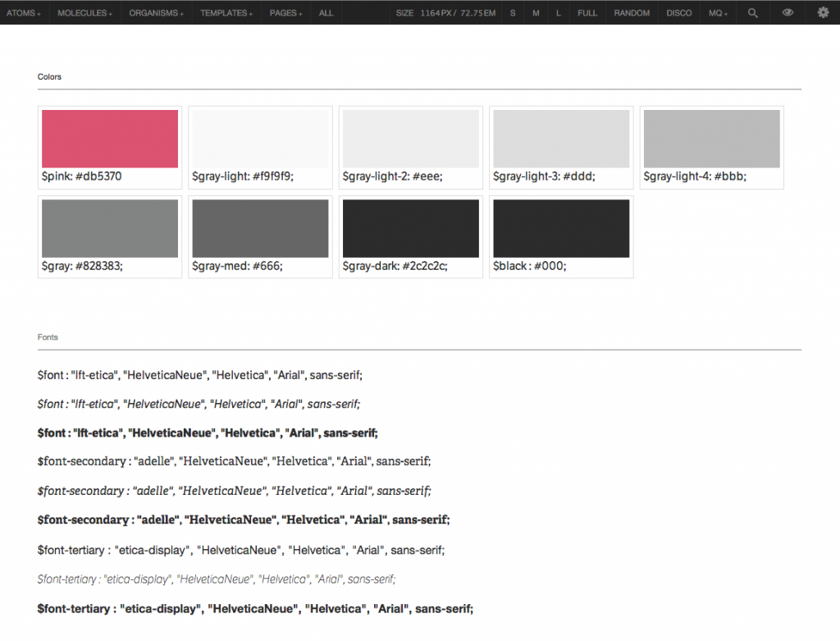Expand the Molecules dropdown menu

85,13
